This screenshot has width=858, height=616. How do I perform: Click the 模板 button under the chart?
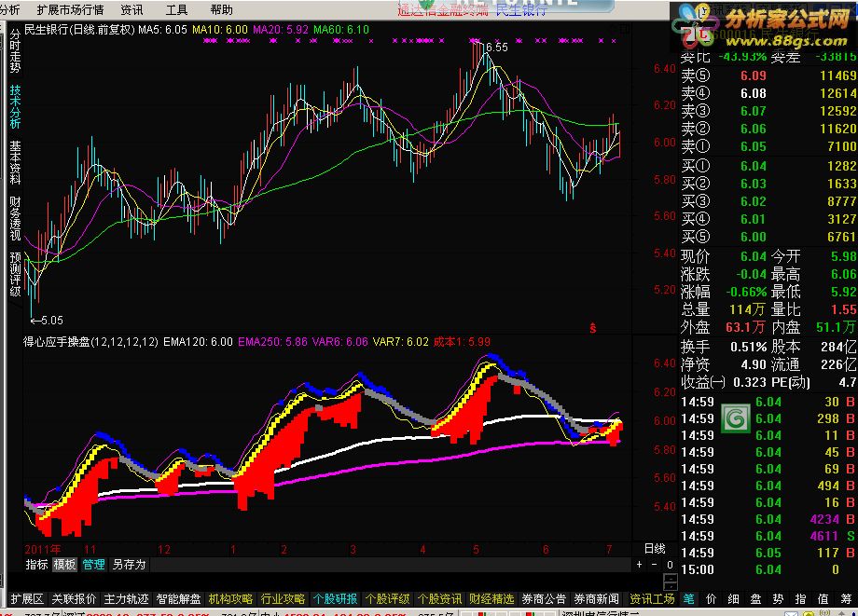click(x=64, y=565)
